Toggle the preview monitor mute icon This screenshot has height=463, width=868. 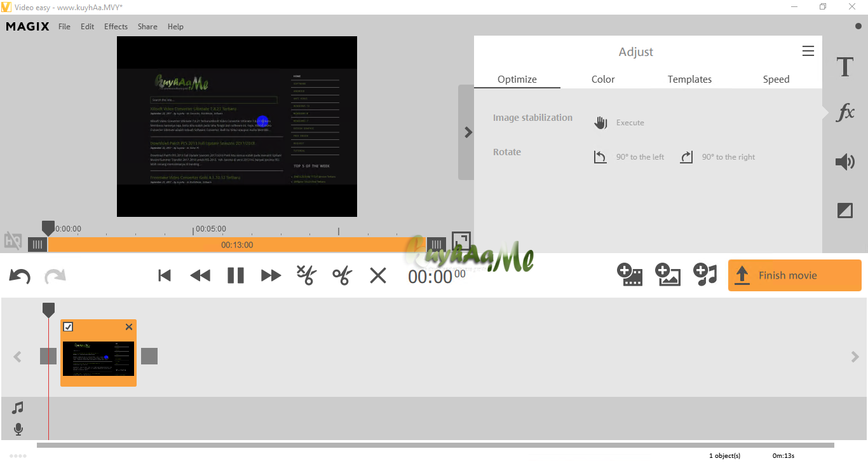click(13, 240)
